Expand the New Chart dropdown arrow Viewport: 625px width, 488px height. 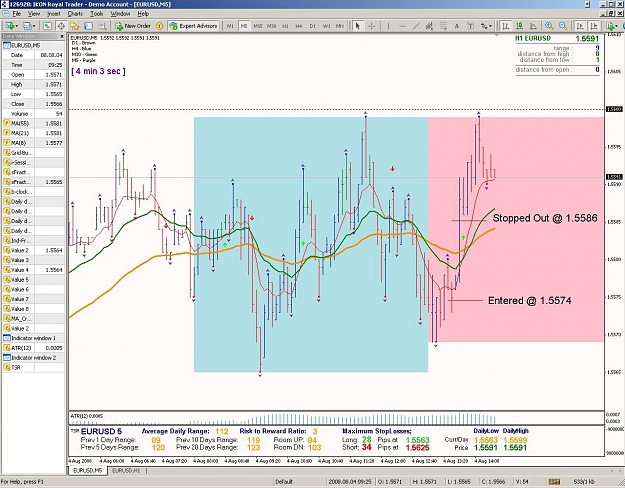[x=16, y=26]
